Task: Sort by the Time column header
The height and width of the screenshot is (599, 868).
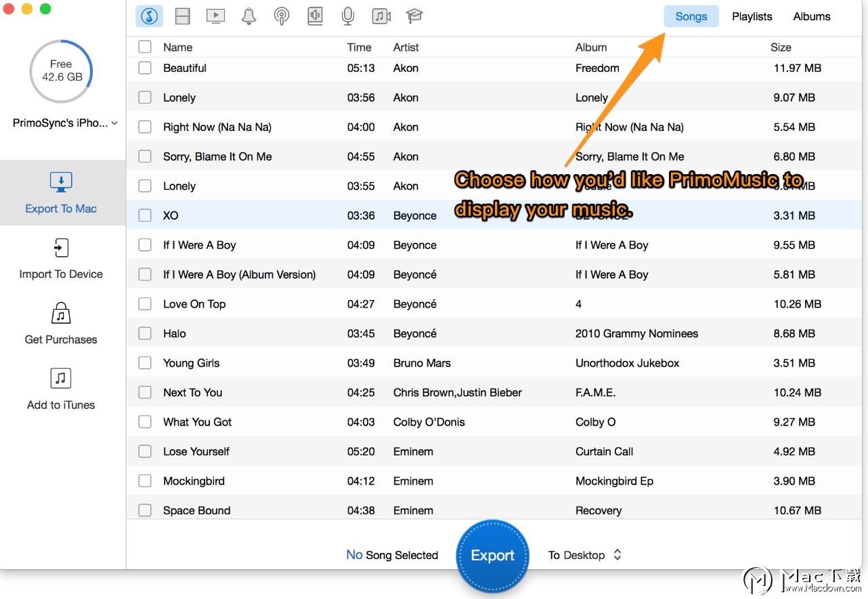Action: coord(360,47)
